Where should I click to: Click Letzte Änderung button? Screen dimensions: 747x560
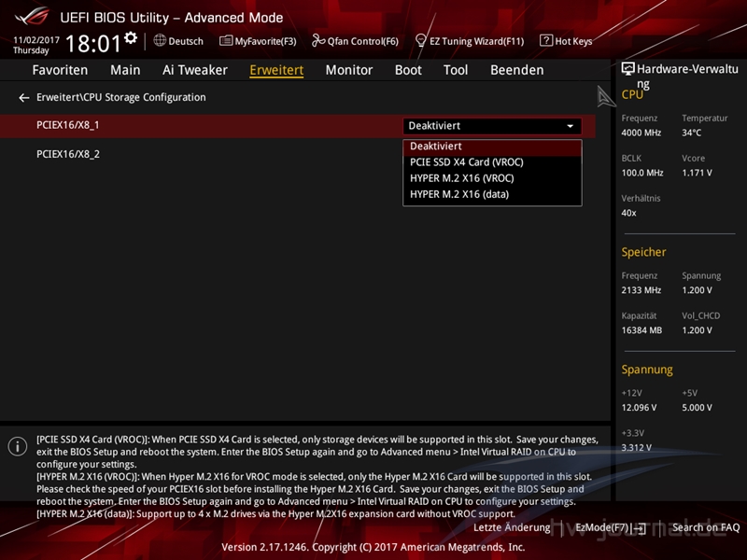point(512,527)
